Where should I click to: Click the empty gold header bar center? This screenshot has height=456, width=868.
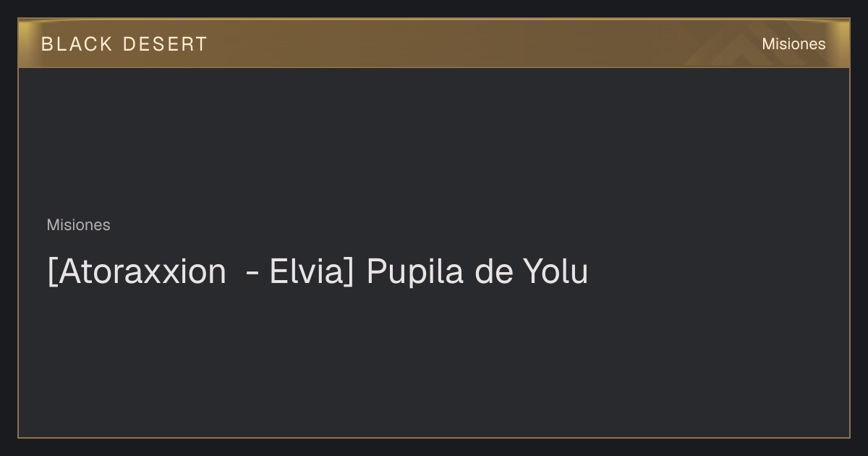434,43
